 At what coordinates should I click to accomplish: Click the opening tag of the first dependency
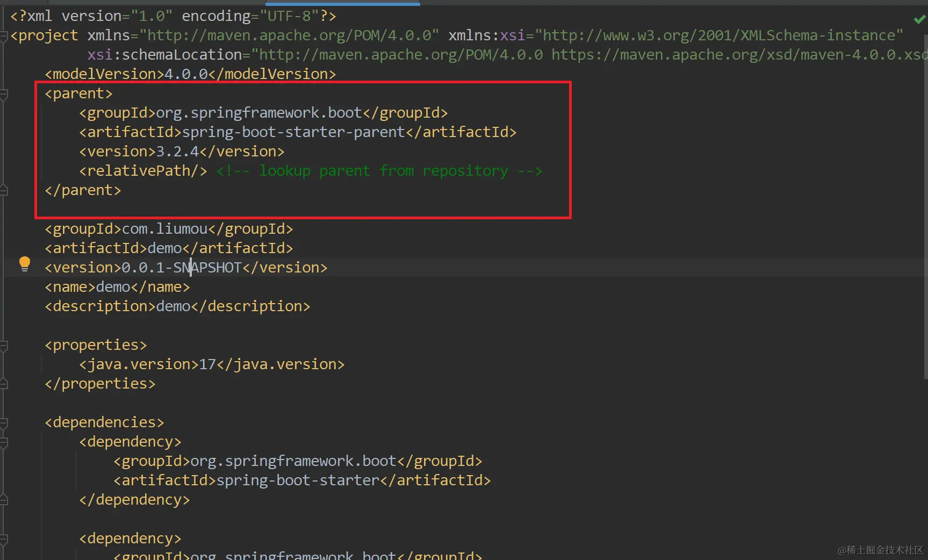(x=130, y=442)
